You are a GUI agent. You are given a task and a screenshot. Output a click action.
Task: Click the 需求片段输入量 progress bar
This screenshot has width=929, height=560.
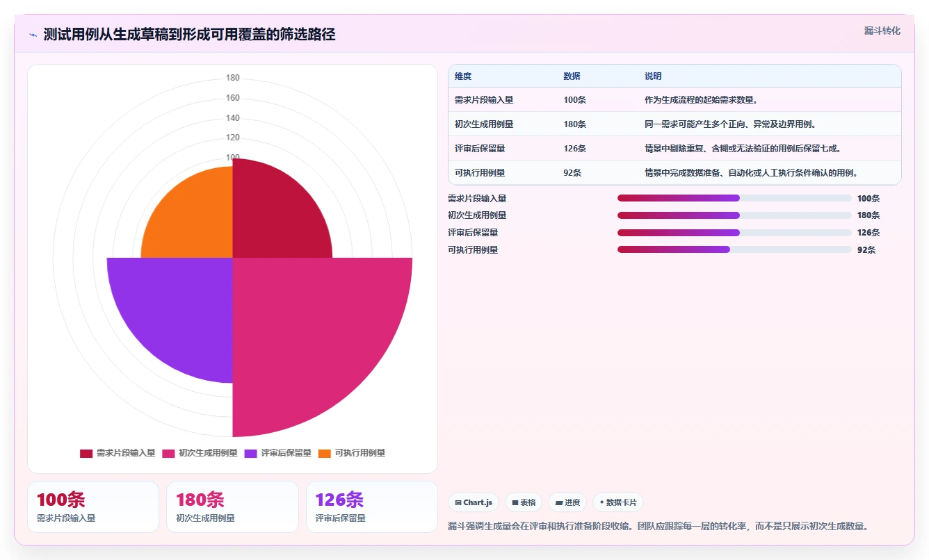tap(734, 198)
